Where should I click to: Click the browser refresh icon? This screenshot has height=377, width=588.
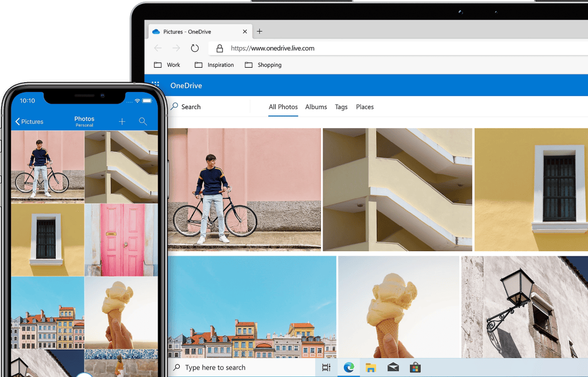(x=195, y=48)
